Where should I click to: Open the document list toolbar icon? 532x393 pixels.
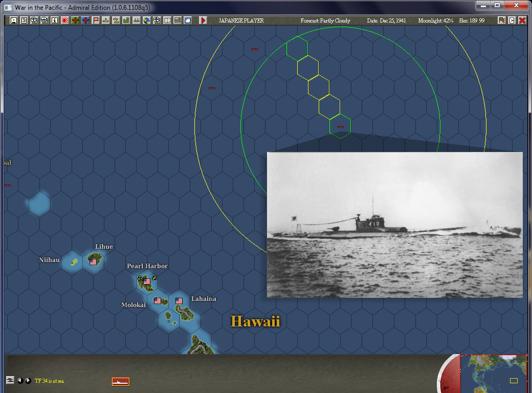point(24,20)
